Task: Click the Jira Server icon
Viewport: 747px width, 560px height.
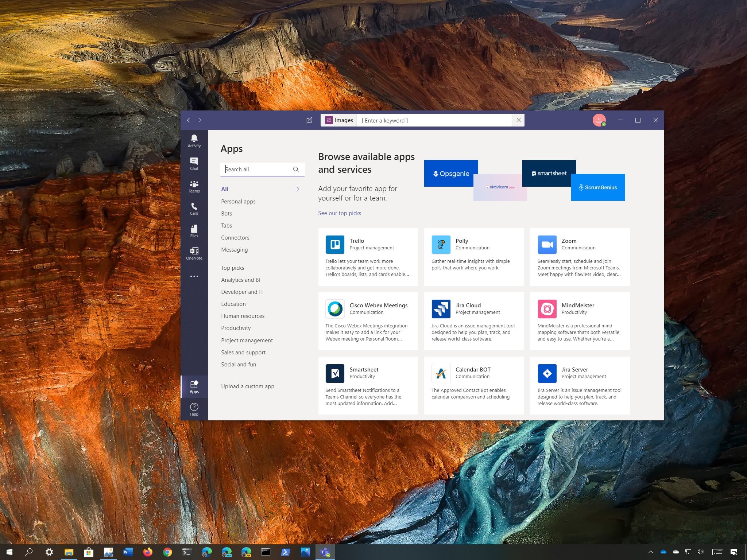Action: (x=547, y=373)
